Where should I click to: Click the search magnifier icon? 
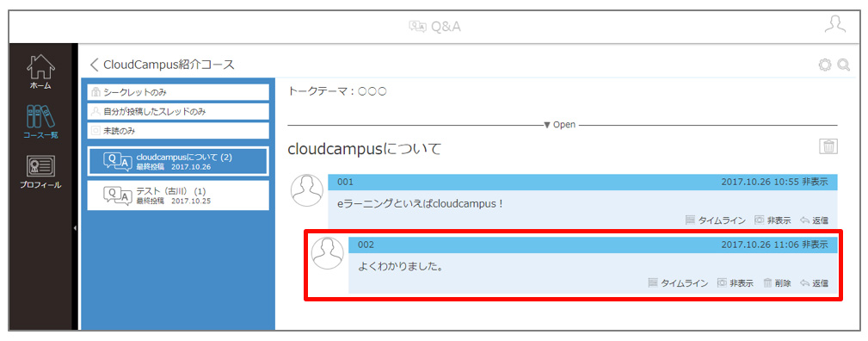tap(843, 65)
